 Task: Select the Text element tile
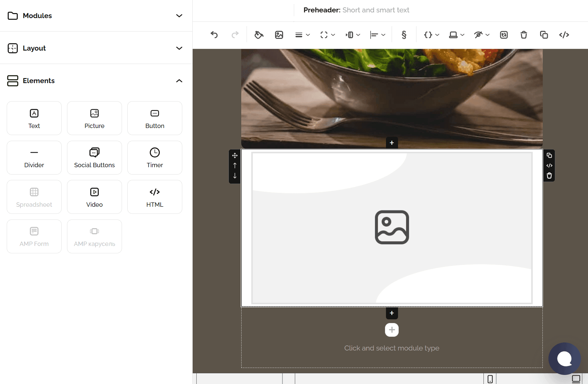tap(34, 118)
